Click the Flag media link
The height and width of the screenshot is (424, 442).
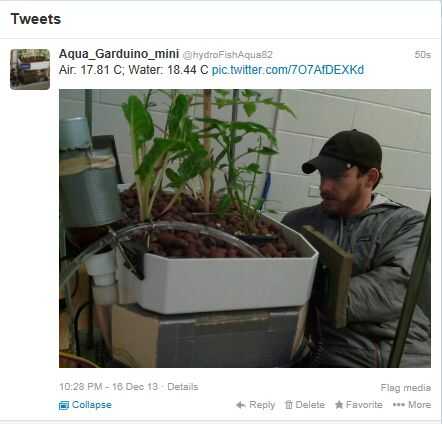point(406,388)
